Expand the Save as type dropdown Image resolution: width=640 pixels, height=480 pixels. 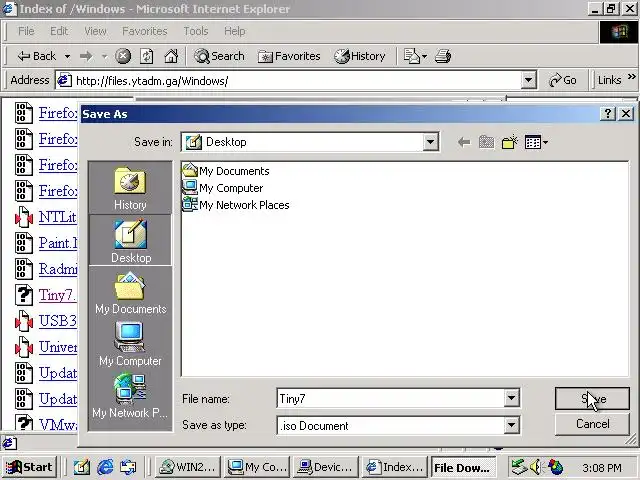click(511, 426)
